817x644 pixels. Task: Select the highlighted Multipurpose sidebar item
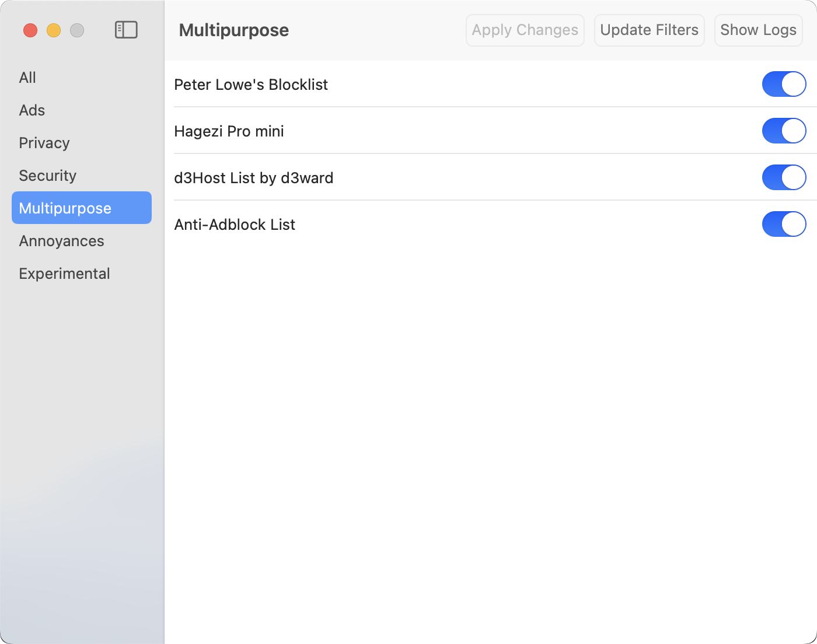(x=65, y=208)
